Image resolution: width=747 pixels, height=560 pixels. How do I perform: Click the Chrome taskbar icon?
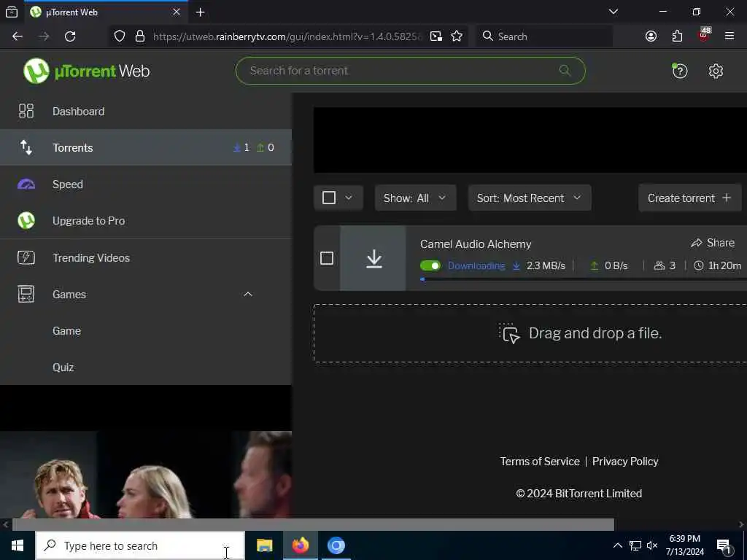[x=336, y=545]
